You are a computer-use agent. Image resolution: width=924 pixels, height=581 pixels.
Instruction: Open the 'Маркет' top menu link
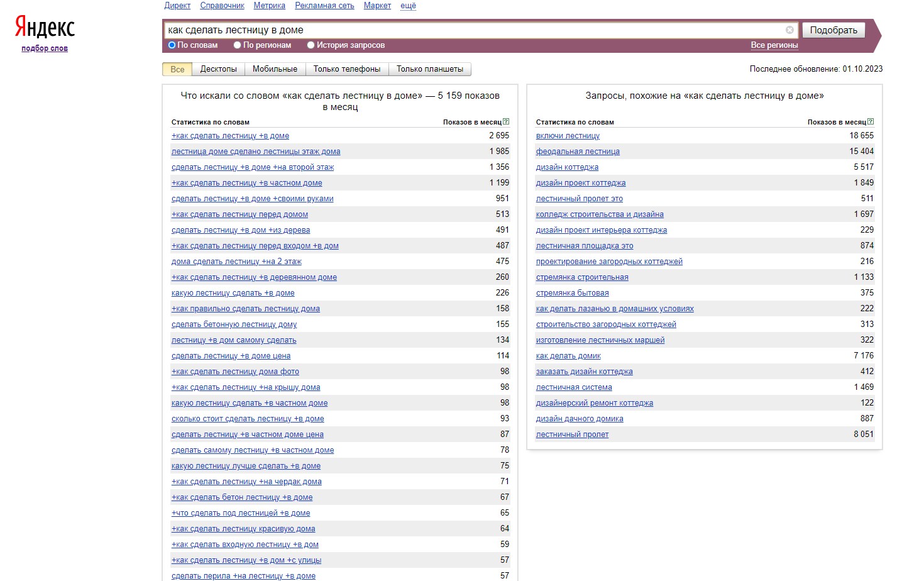(377, 6)
